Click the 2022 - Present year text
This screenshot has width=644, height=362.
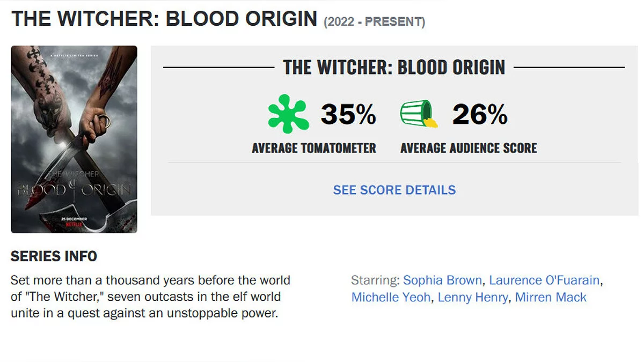click(x=374, y=22)
